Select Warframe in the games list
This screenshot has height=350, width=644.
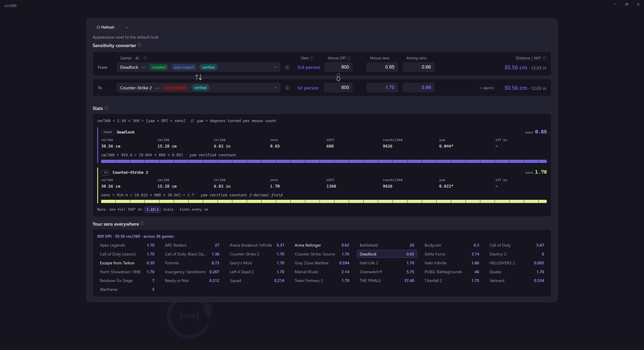(x=127, y=290)
